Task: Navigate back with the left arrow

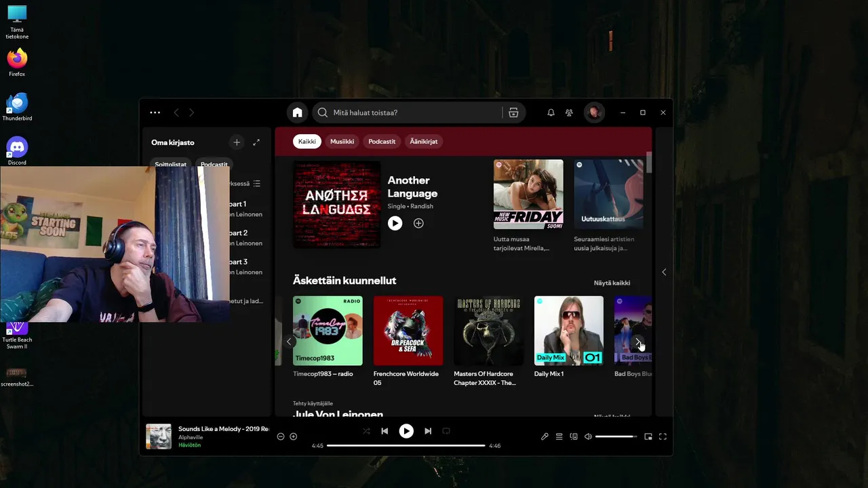Action: (x=176, y=113)
